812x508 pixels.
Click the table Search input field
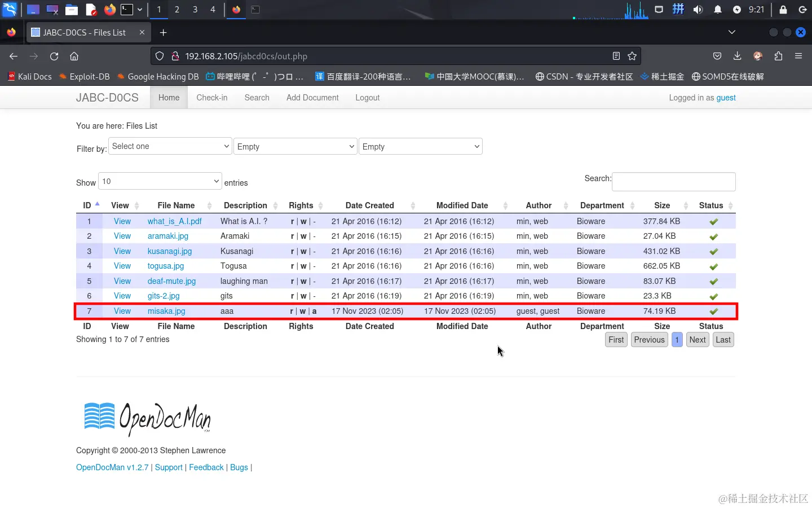tap(674, 182)
